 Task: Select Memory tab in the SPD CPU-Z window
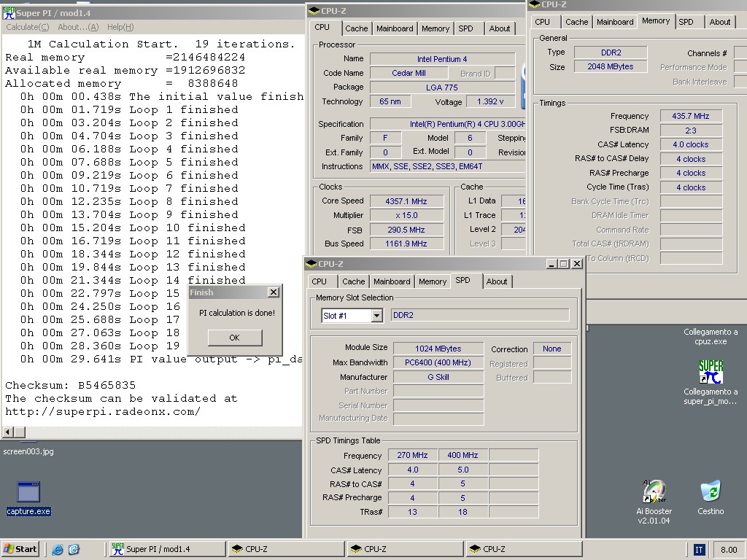tap(433, 281)
